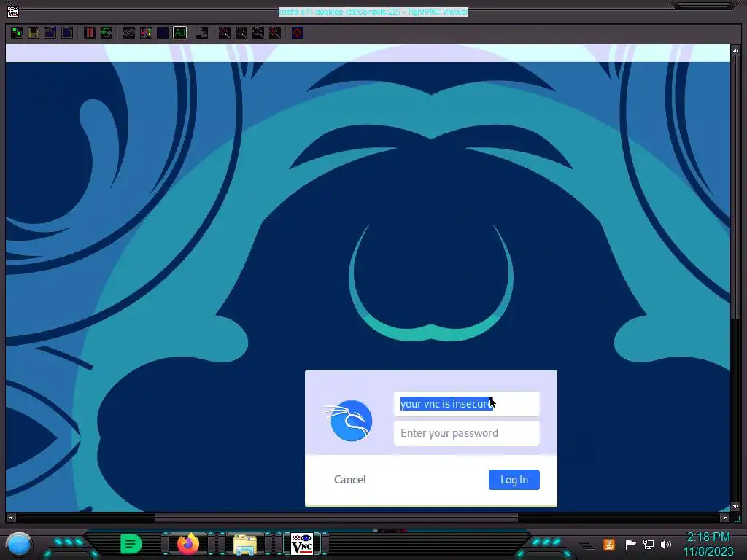Click the horizontal scrollbar left arrow

point(12,517)
